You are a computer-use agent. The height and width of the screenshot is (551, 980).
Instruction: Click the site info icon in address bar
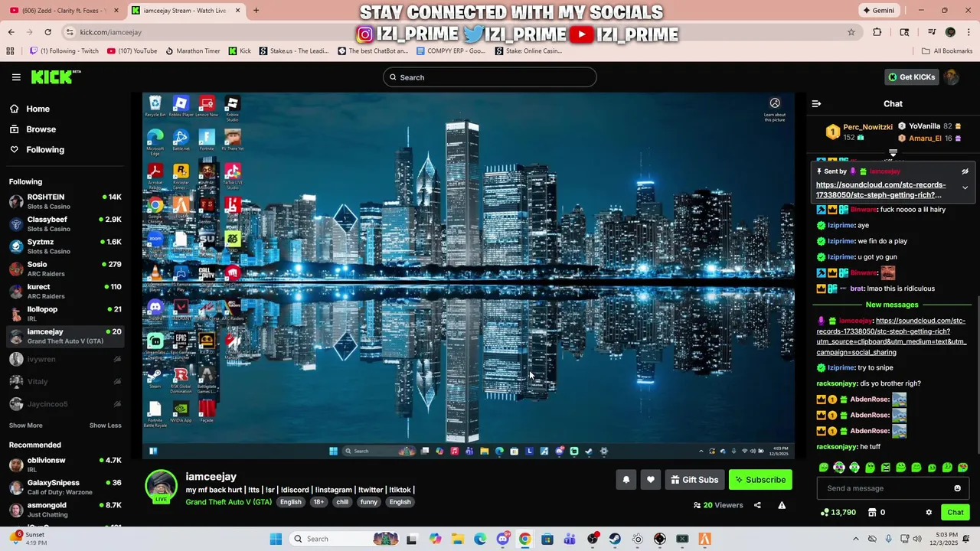[x=70, y=32]
